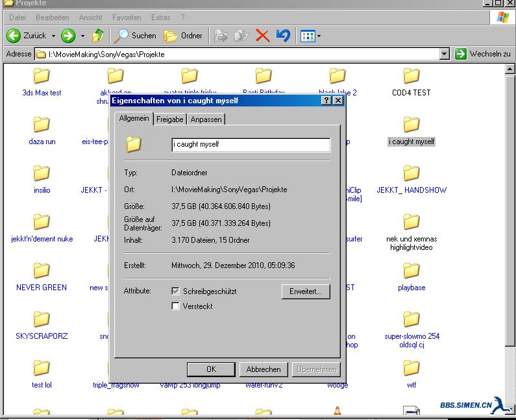Click the Wechseln zu go button
516x420 pixels.
point(482,54)
